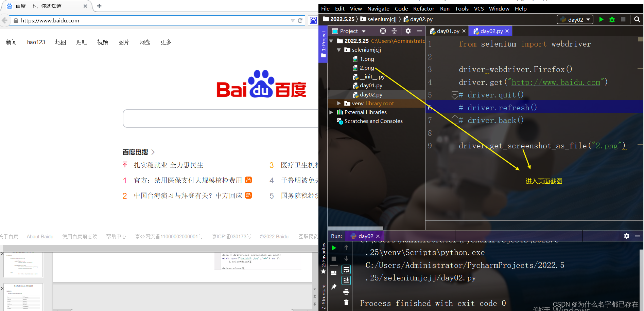The height and width of the screenshot is (311, 644).
Task: Click the browser URL address field
Action: point(153,20)
